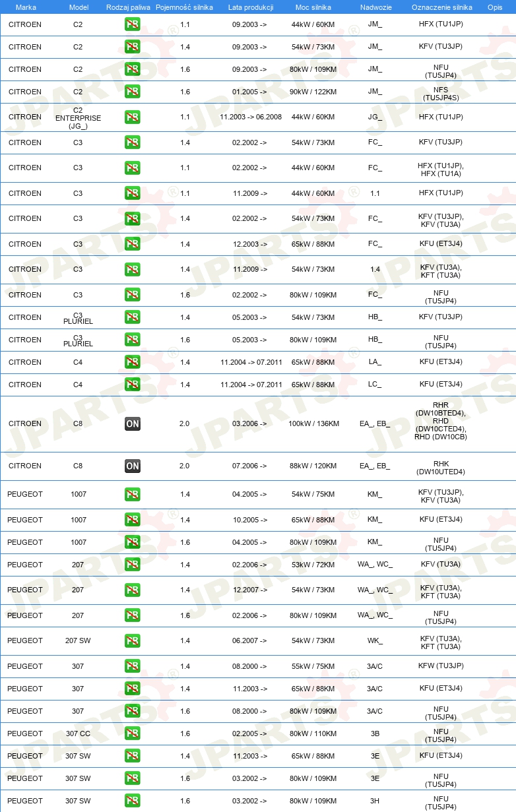Click the 07.2006 -> production date cell
Screen dimensions: 516x812
pos(249,466)
